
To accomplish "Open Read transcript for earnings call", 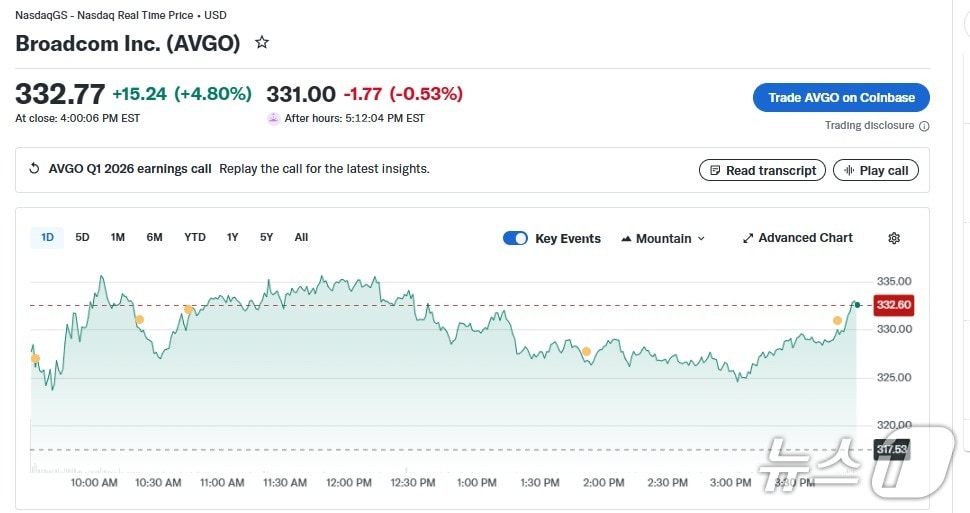I will [x=762, y=170].
